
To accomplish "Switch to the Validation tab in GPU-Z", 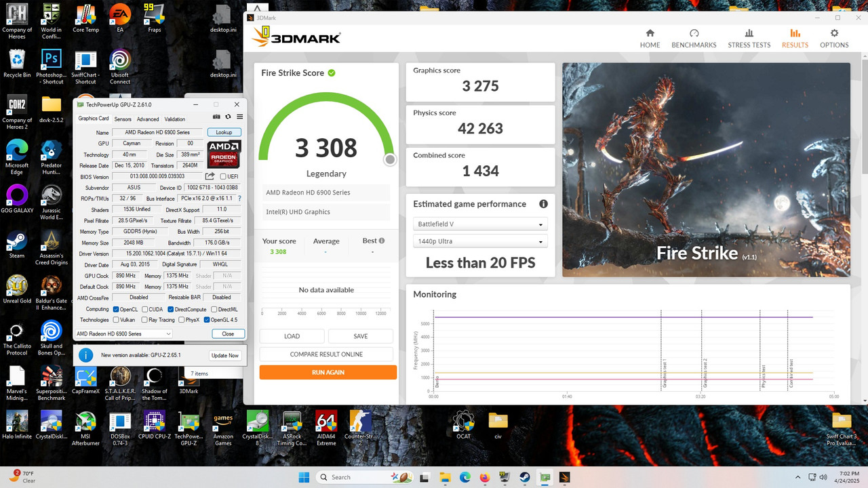I will point(175,119).
